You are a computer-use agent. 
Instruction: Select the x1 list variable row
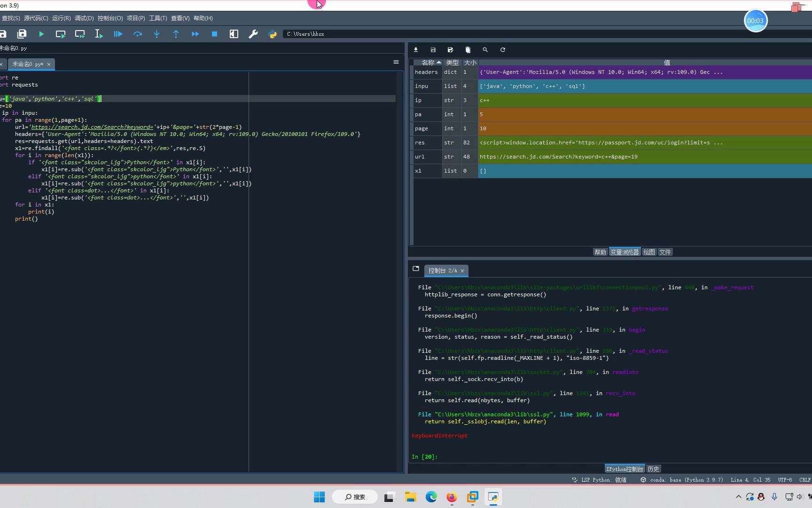click(x=613, y=171)
